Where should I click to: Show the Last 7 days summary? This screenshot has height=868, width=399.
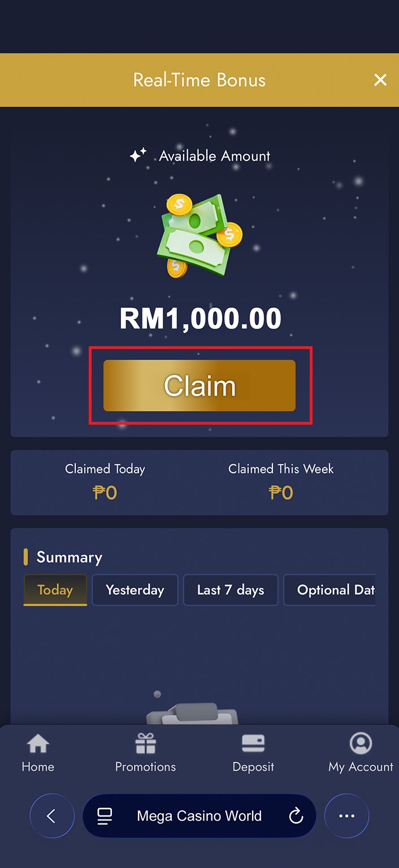(231, 590)
